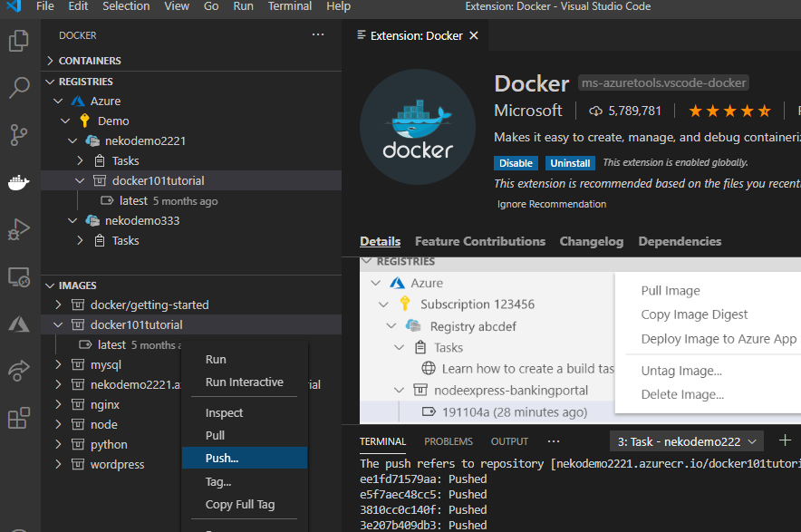Open the terminal panel overflow ellipsis
The height and width of the screenshot is (532, 801).
pos(554,441)
